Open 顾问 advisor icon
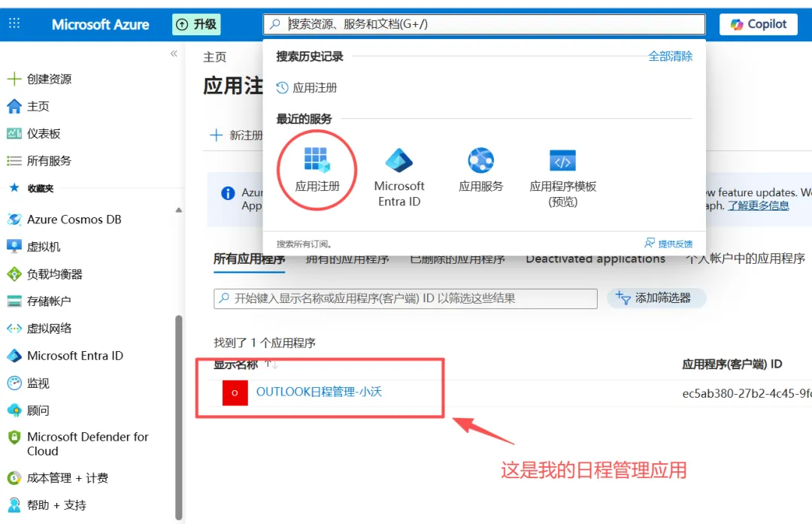 point(14,410)
